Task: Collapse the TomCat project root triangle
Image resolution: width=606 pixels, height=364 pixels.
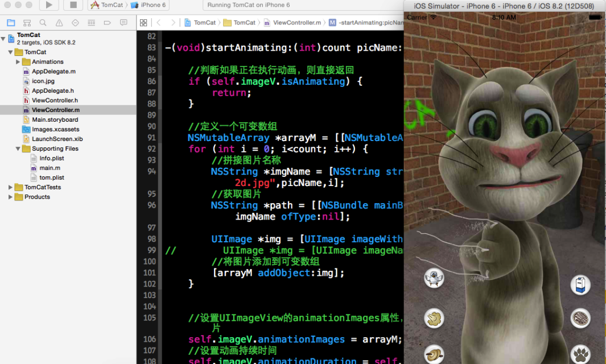Action: tap(3, 39)
